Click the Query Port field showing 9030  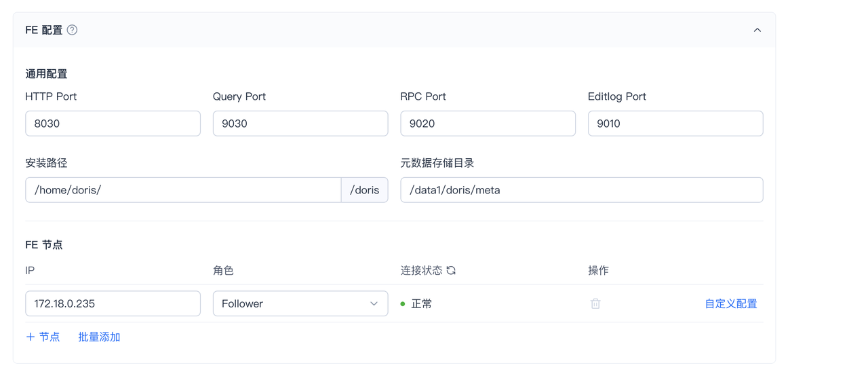[x=300, y=124]
